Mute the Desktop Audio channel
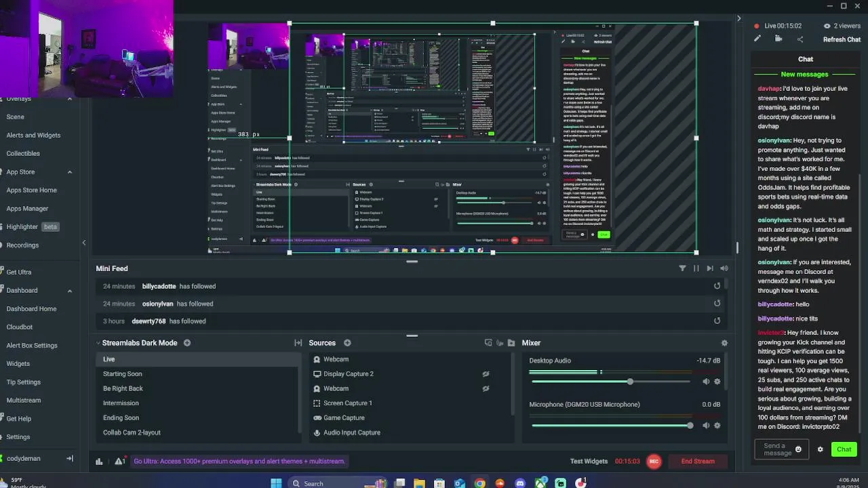This screenshot has width=868, height=488. pos(706,382)
